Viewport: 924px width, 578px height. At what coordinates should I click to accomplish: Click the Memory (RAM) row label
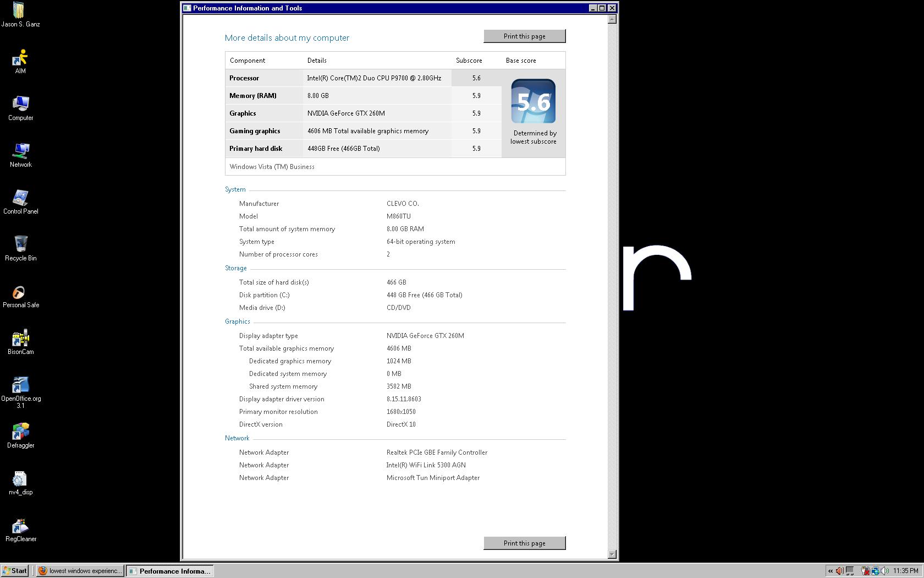pos(253,96)
